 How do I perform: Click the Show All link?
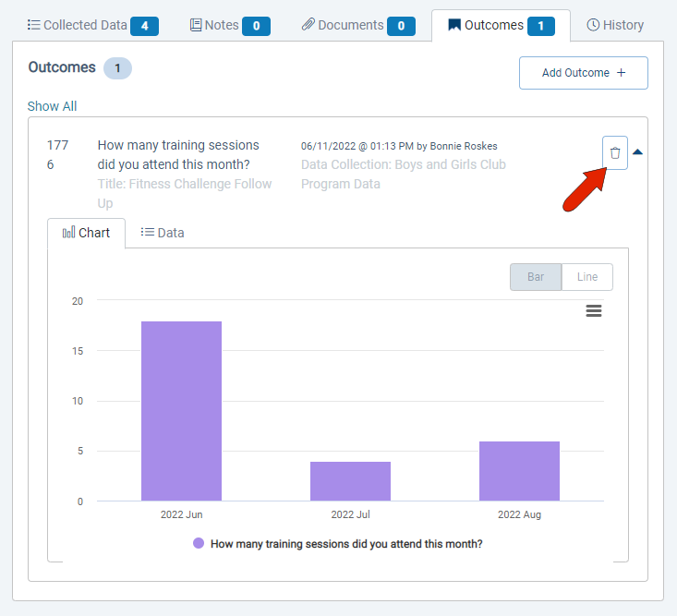pyautogui.click(x=52, y=106)
